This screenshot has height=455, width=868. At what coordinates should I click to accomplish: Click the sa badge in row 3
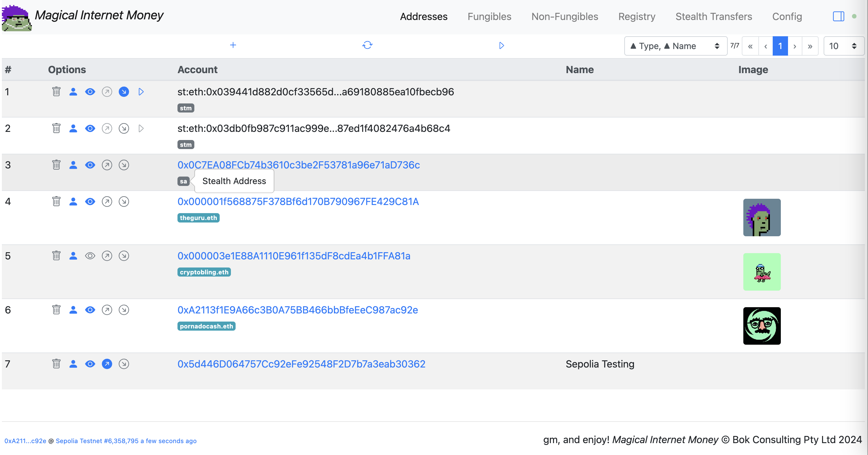coord(183,181)
